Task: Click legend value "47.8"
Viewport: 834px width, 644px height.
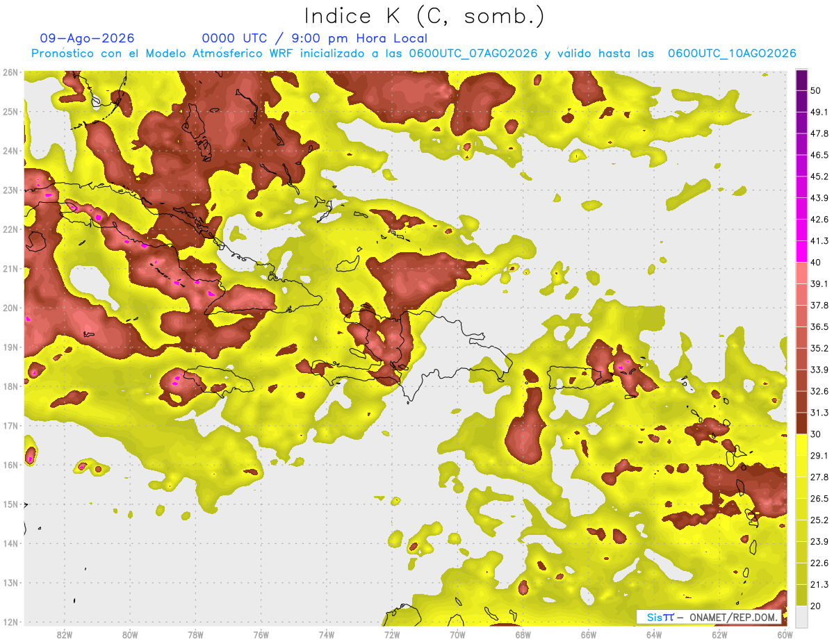Action: (819, 133)
